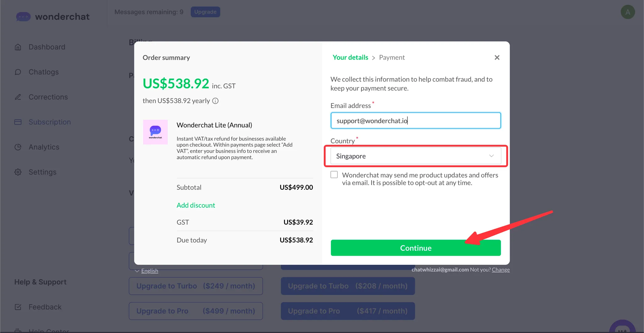The height and width of the screenshot is (333, 644).
Task: Select the Your details step
Action: (350, 57)
